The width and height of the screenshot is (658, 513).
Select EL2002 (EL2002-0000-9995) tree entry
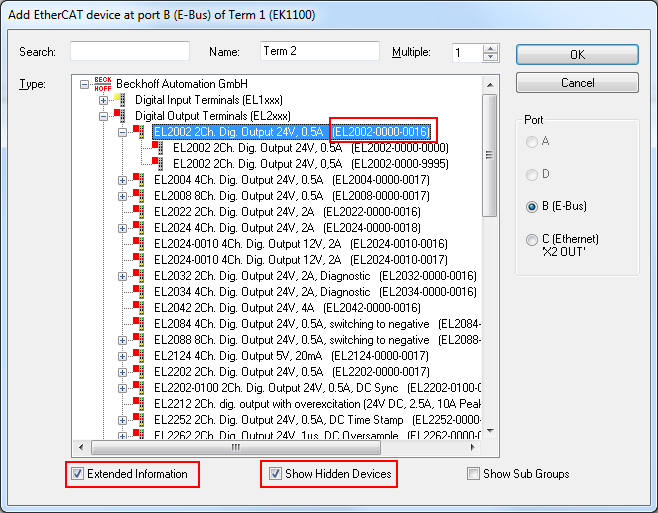pos(311,164)
